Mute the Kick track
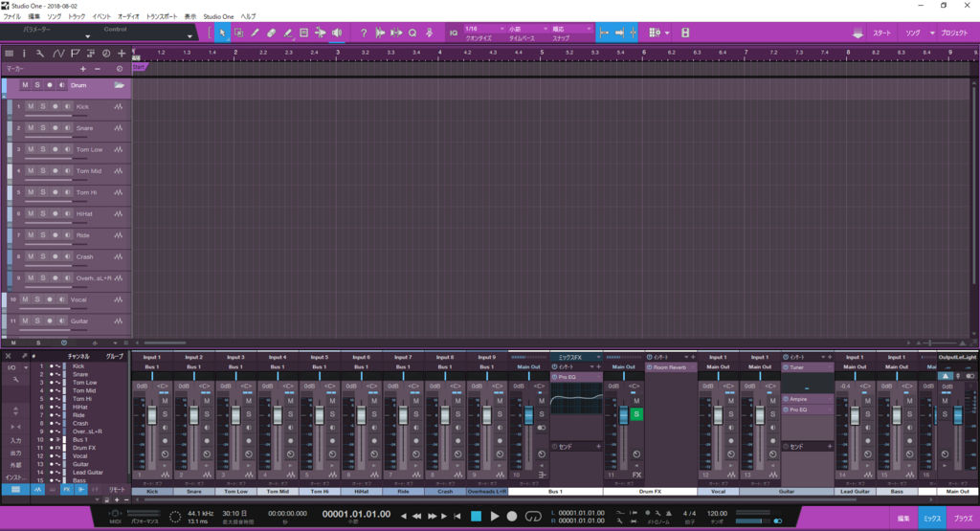980x531 pixels. (31, 107)
